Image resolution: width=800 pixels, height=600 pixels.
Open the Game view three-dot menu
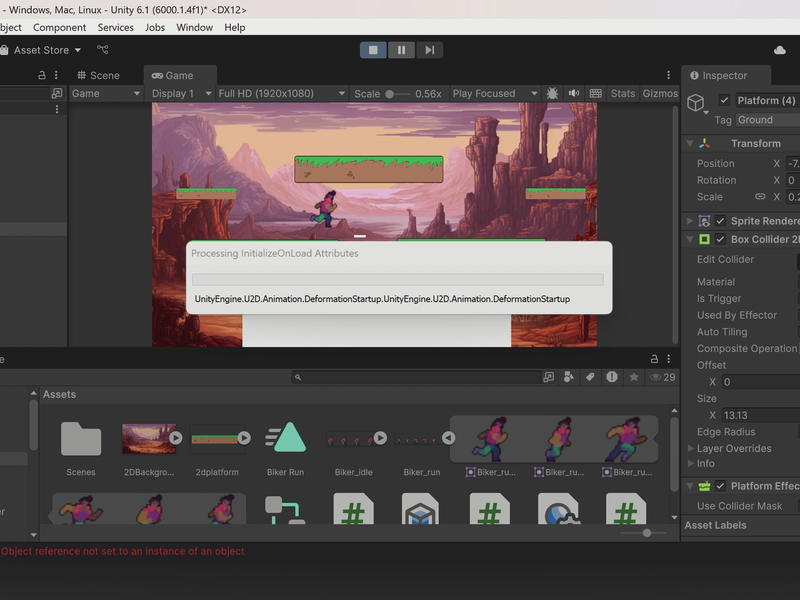click(668, 76)
